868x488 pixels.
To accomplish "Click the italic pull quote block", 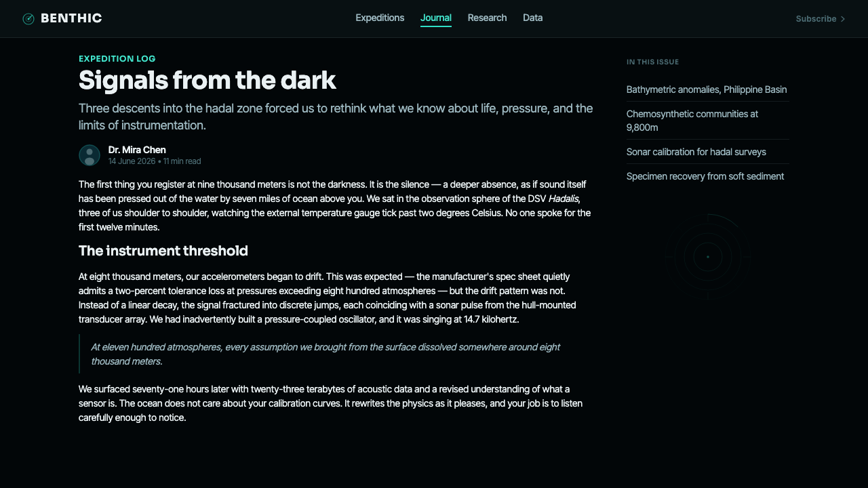I will click(x=336, y=354).
